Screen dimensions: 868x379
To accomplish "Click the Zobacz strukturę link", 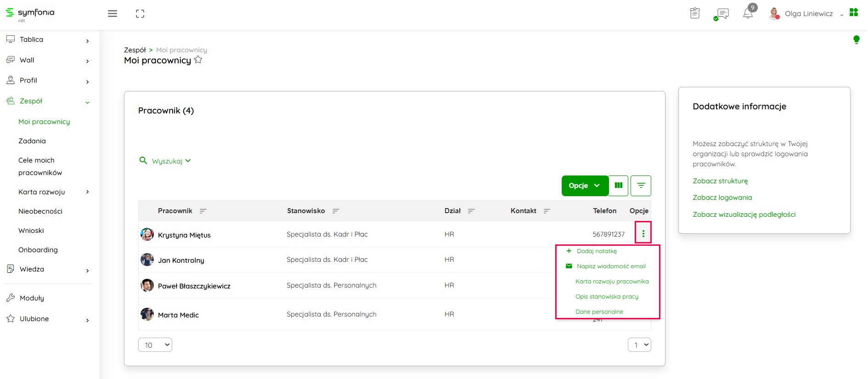I will [x=720, y=181].
